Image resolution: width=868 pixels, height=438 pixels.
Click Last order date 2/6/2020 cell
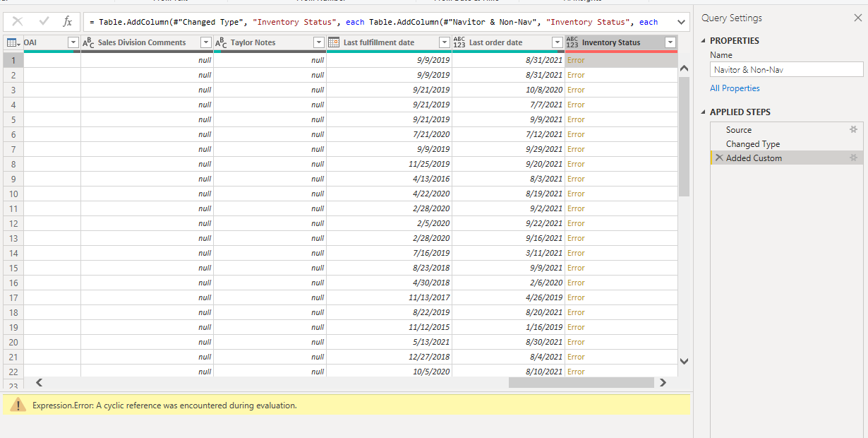(508, 283)
